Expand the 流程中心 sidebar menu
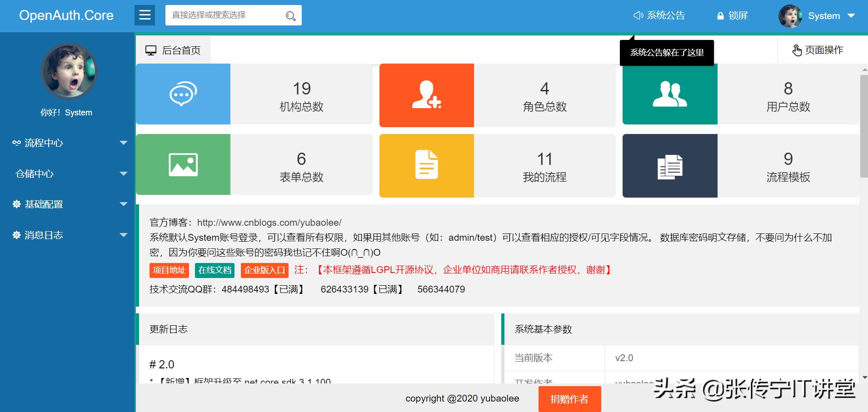This screenshot has height=412, width=868. 68,143
